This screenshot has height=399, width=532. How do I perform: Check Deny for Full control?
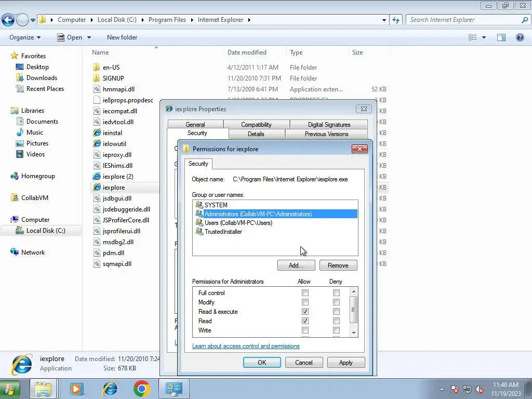pyautogui.click(x=336, y=293)
